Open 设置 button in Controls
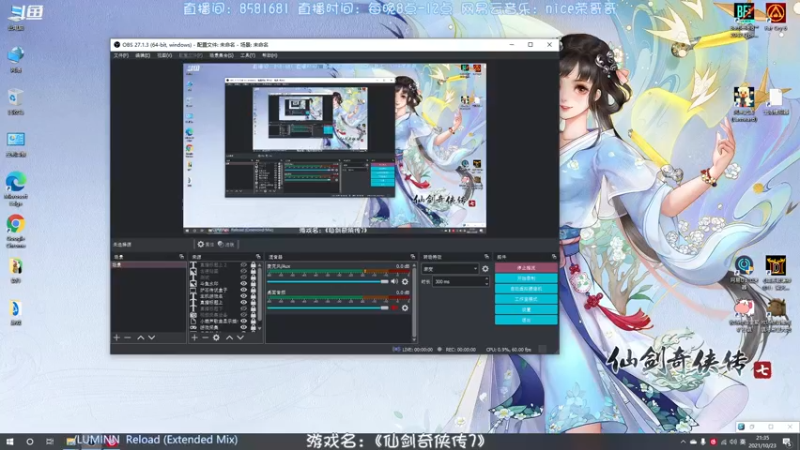Screen dimensions: 800x450 pos(526,310)
